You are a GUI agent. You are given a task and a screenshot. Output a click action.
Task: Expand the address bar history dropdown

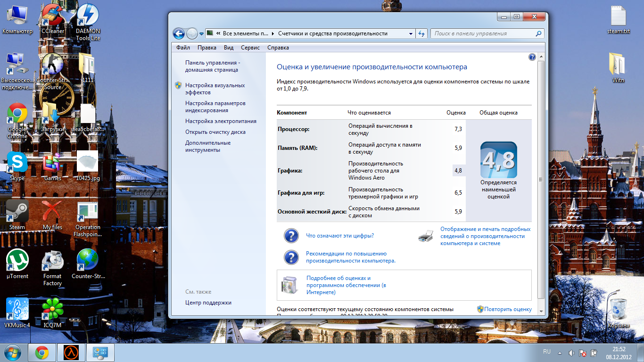click(411, 33)
